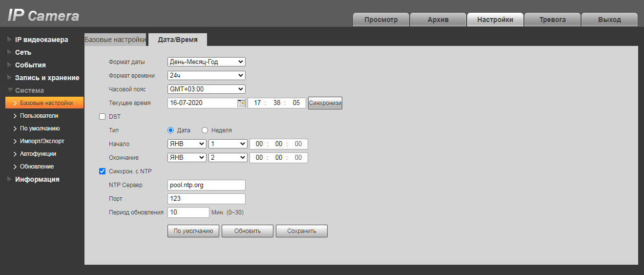Click the Выход tab
The width and height of the screenshot is (644, 275).
pyautogui.click(x=609, y=20)
